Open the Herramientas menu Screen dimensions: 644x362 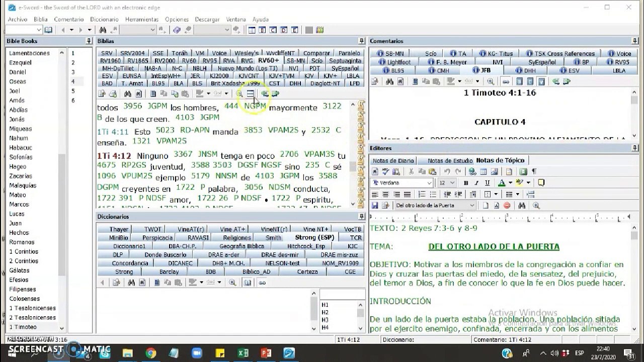(142, 19)
